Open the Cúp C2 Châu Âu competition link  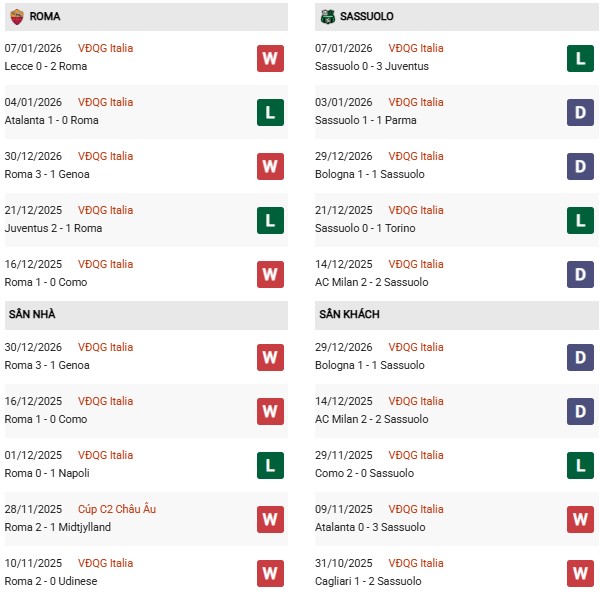(118, 509)
